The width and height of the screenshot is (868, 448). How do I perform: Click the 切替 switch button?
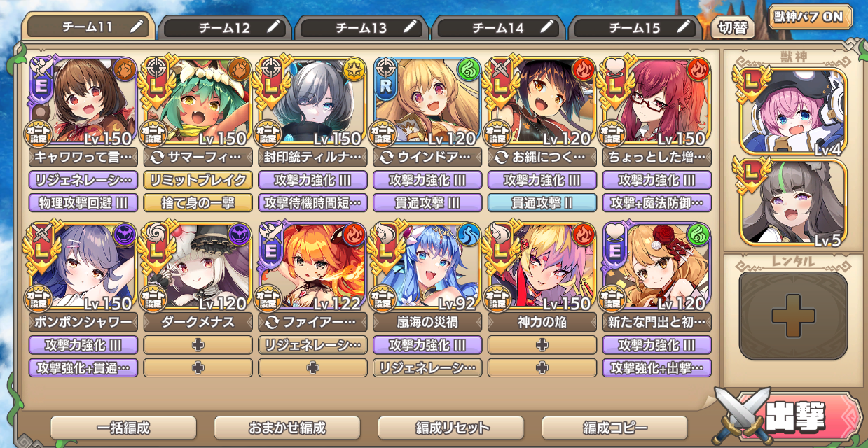point(733,29)
